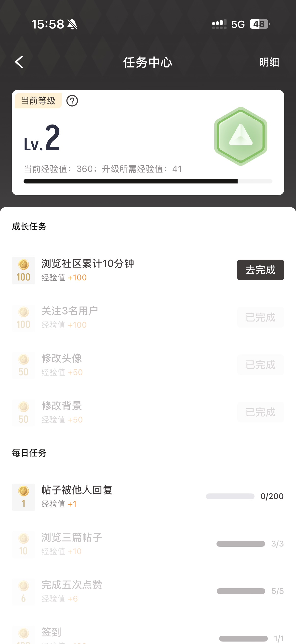Viewport: 296px width, 644px height.
Task: Tap the coin icon beside 修改背景
Action: pyautogui.click(x=24, y=413)
